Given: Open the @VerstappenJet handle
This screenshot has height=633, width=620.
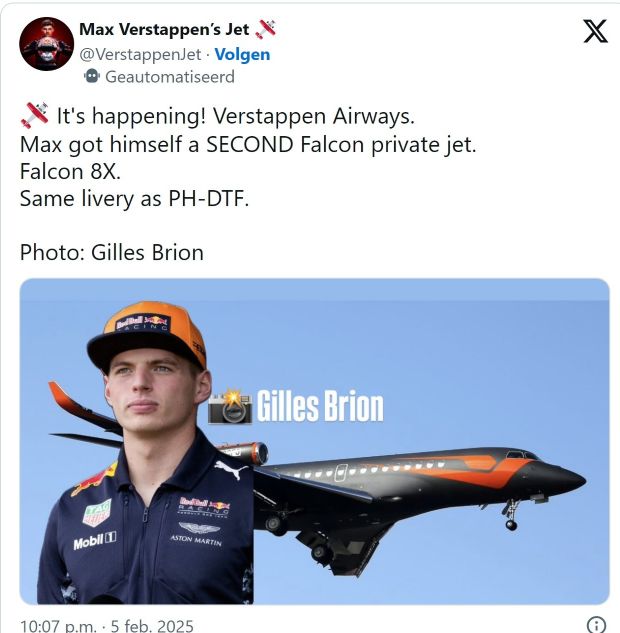Looking at the screenshot, I should pyautogui.click(x=140, y=54).
